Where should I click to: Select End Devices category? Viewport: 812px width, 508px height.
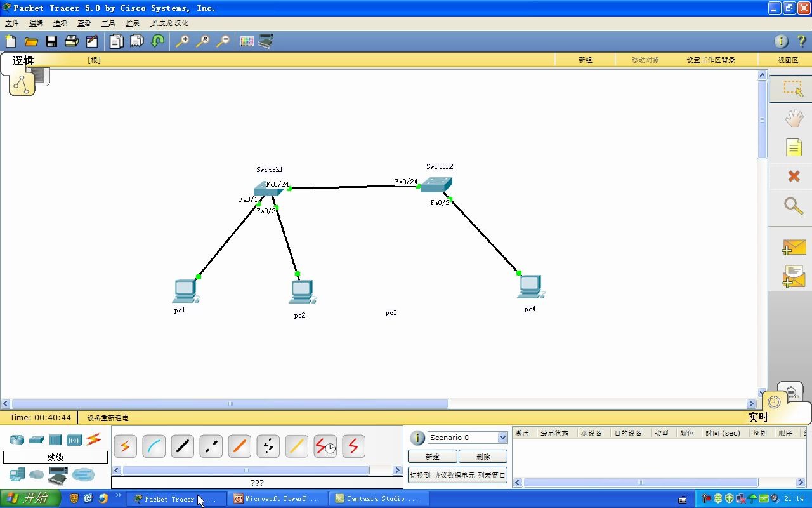17,474
